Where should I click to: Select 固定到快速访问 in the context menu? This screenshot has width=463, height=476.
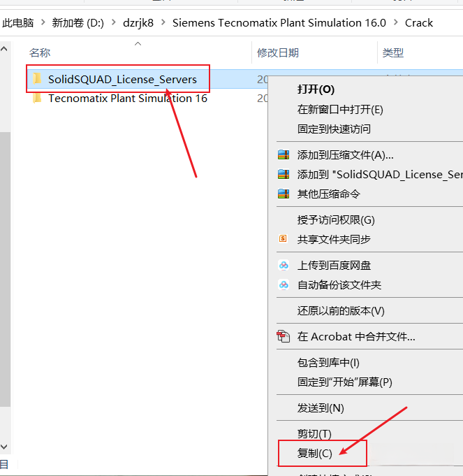point(334,129)
